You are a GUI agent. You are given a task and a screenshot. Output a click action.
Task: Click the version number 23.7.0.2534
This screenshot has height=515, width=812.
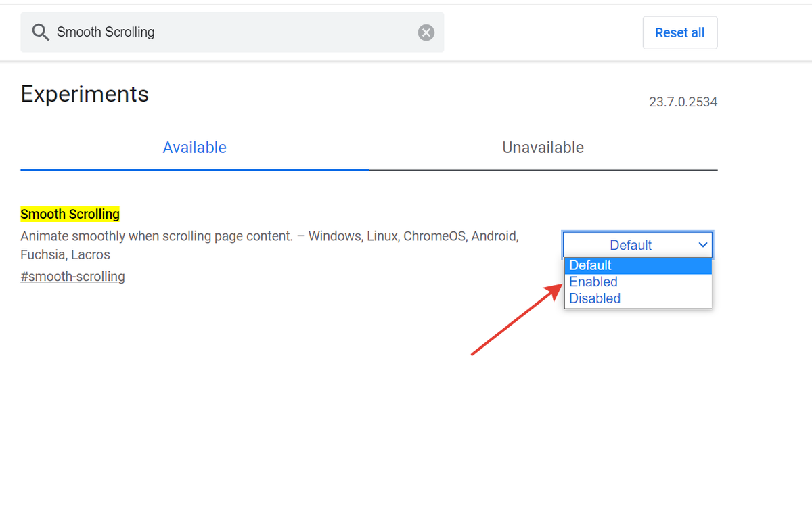[683, 102]
